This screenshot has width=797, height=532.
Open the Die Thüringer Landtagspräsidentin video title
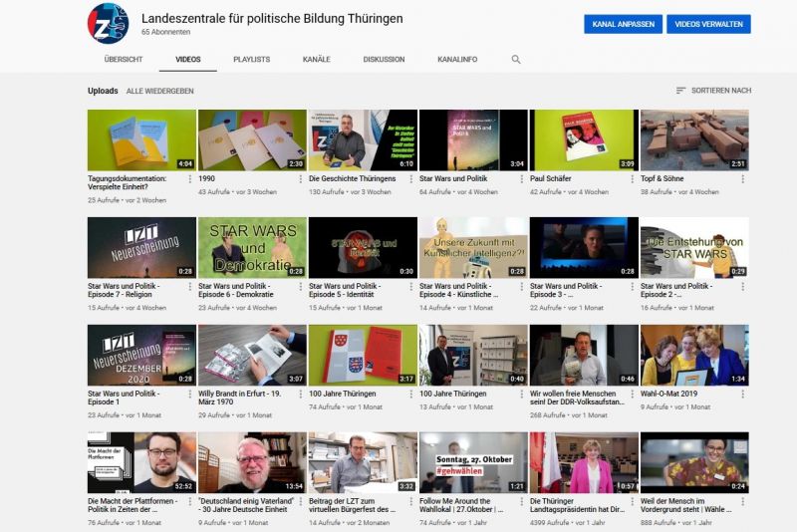click(x=578, y=505)
